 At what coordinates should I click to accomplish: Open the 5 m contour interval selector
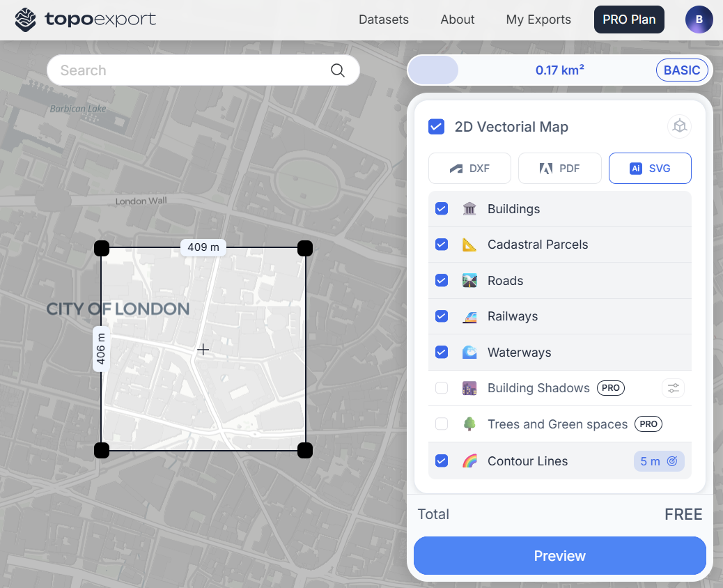[x=659, y=461]
